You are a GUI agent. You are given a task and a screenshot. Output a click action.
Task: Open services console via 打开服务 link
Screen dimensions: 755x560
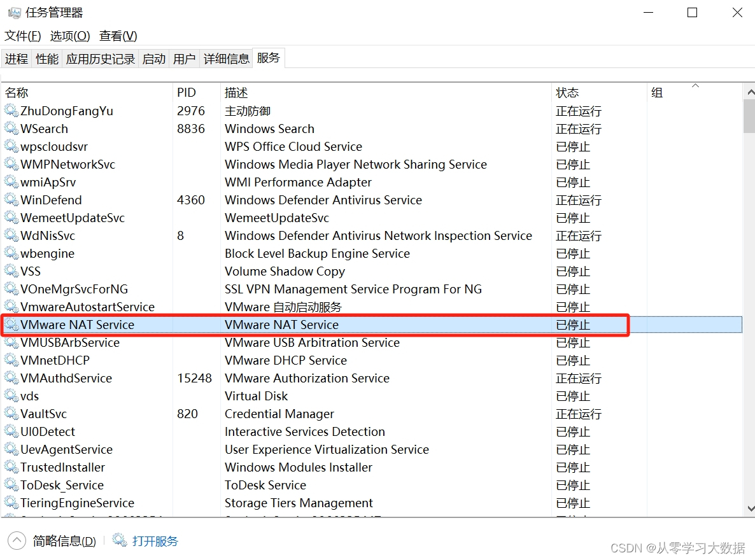click(x=155, y=541)
